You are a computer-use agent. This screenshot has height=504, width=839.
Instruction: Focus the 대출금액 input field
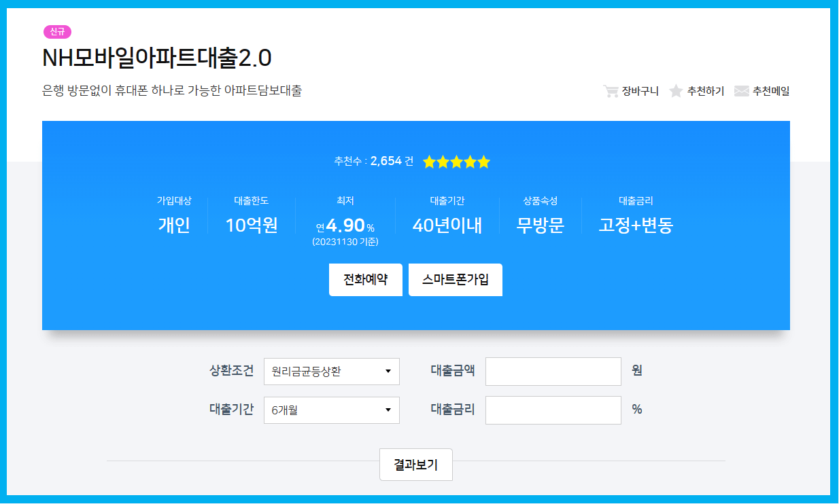point(553,371)
